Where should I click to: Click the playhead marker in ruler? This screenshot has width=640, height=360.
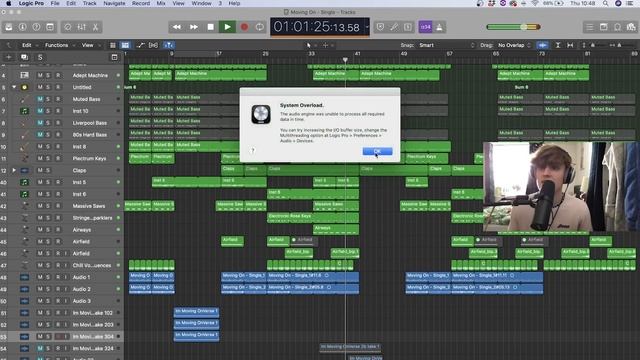point(345,60)
